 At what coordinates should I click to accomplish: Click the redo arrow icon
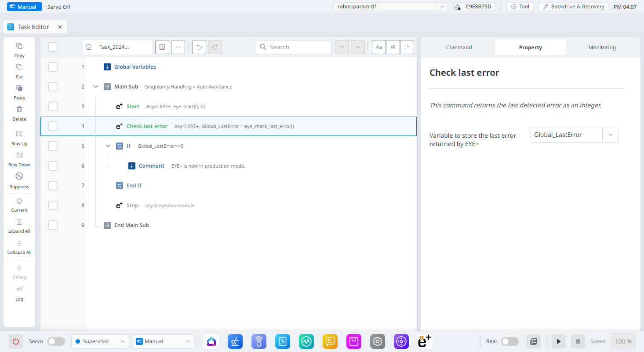pos(215,47)
